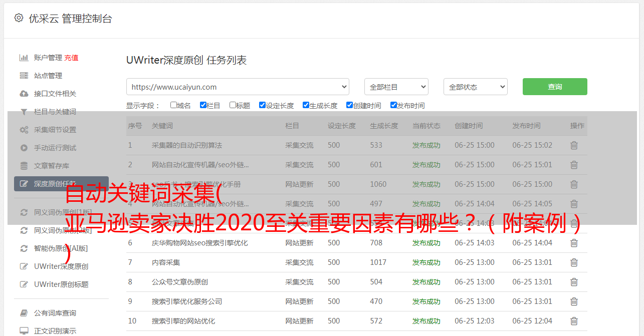Image resolution: width=644 pixels, height=336 pixels.
Task: Select 智能伪原创[AI版] from sidebar
Action: tap(61, 248)
